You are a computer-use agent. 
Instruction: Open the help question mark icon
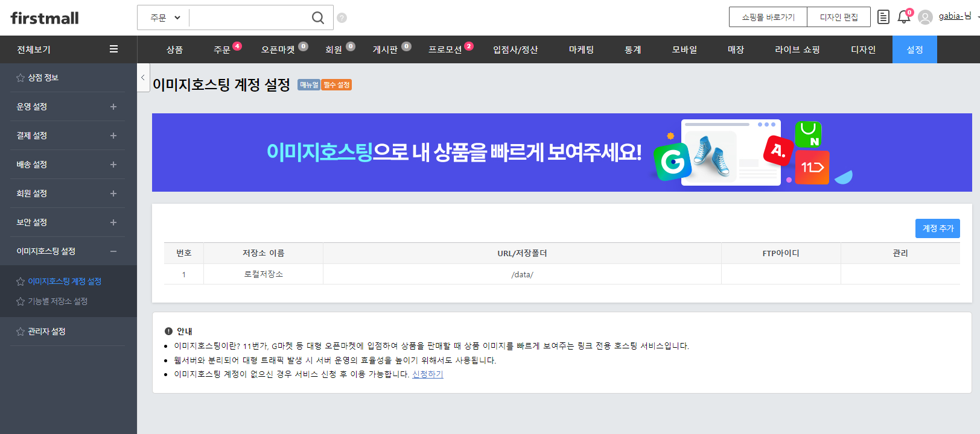coord(342,18)
